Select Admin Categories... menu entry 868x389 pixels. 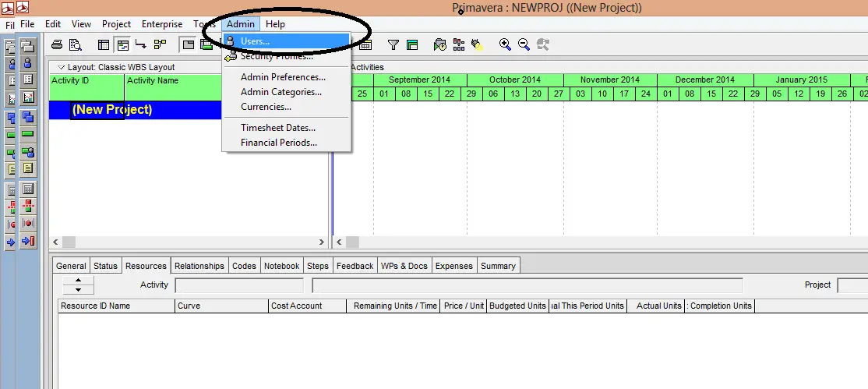click(x=286, y=92)
